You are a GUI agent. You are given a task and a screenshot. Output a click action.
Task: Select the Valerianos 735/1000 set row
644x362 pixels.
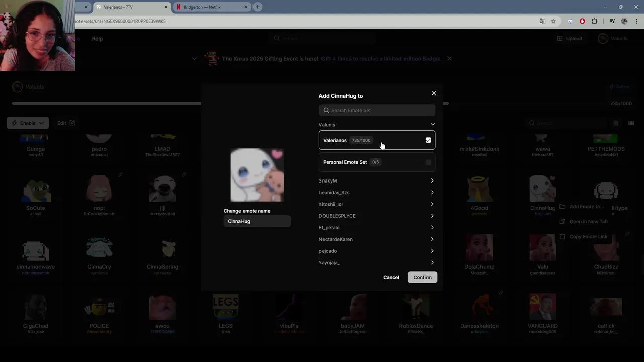click(x=377, y=140)
